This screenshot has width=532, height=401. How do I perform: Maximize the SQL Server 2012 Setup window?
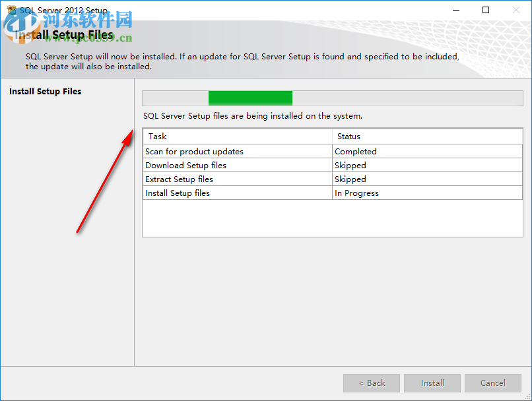(486, 10)
